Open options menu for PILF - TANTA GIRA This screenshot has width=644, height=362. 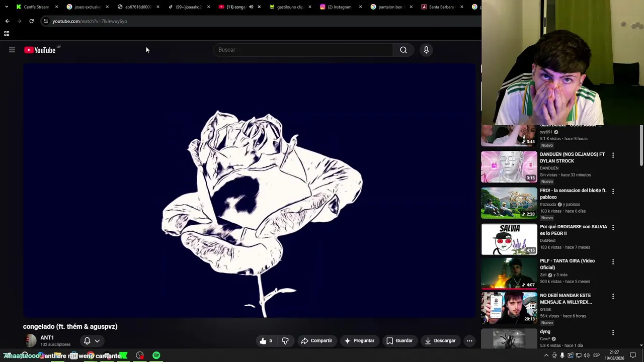(613, 262)
